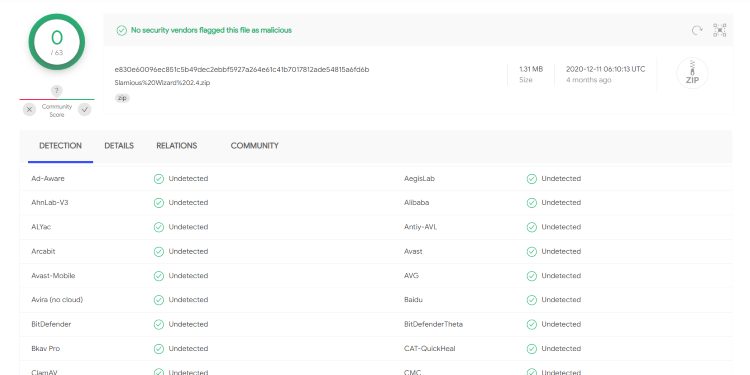Click the Avast vendor name
The height and width of the screenshot is (375, 750).
tap(413, 251)
